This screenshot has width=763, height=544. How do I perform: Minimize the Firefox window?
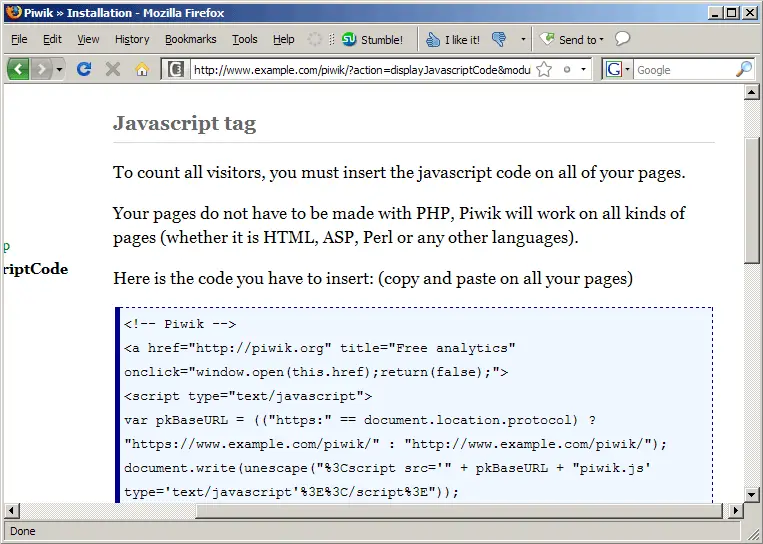(x=715, y=13)
